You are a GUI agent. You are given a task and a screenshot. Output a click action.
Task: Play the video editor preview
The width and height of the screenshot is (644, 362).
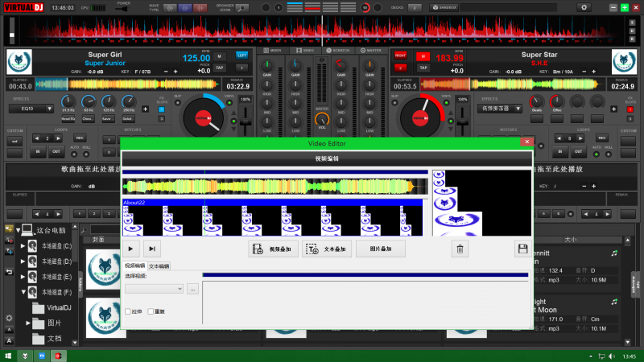coord(131,249)
